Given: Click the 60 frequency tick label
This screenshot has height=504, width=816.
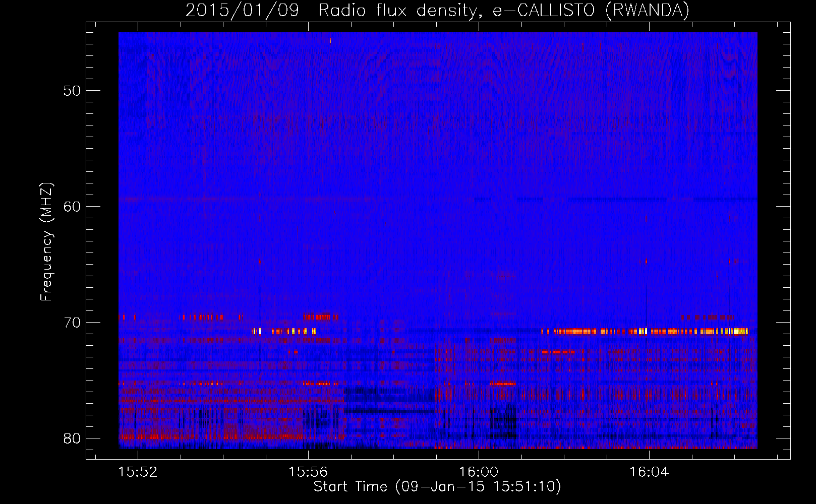Looking at the screenshot, I should tap(71, 207).
